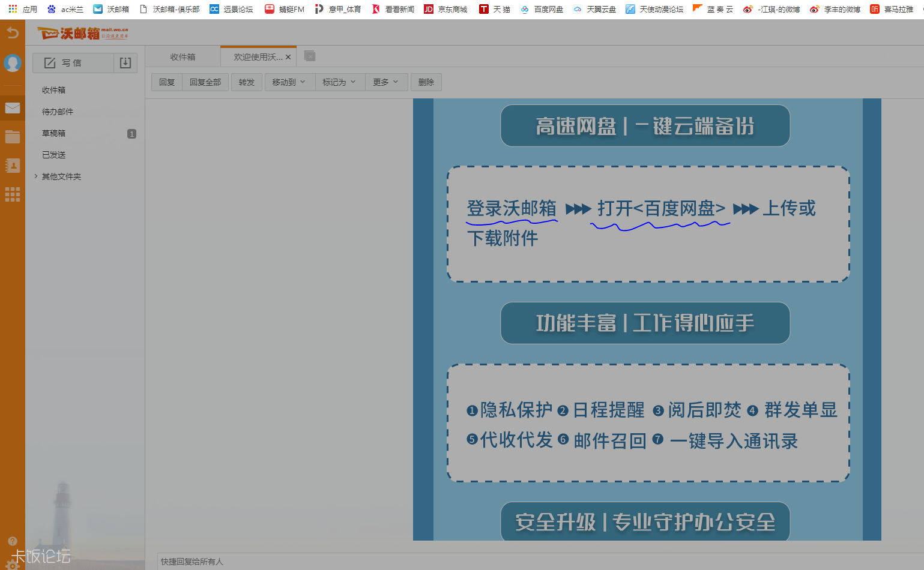This screenshot has height=570, width=924.
Task: Click the help question mark icon
Action: [13, 541]
